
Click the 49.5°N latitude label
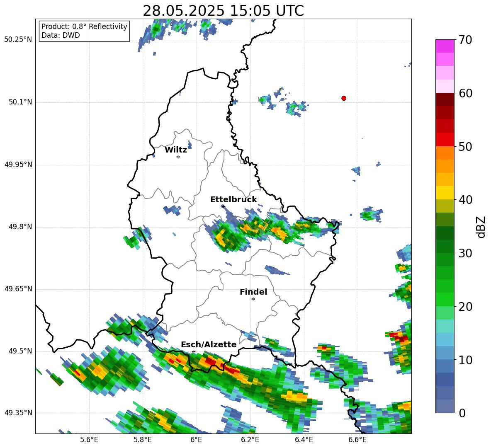(20, 351)
